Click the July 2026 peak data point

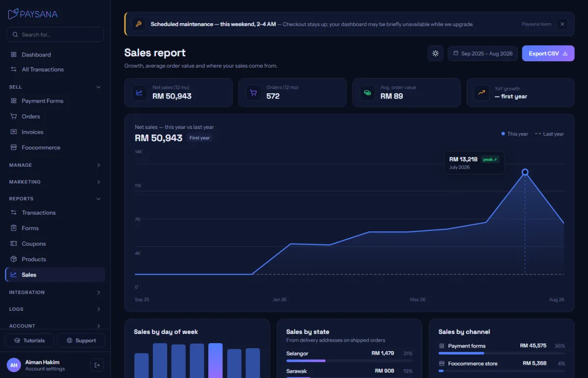pos(525,172)
